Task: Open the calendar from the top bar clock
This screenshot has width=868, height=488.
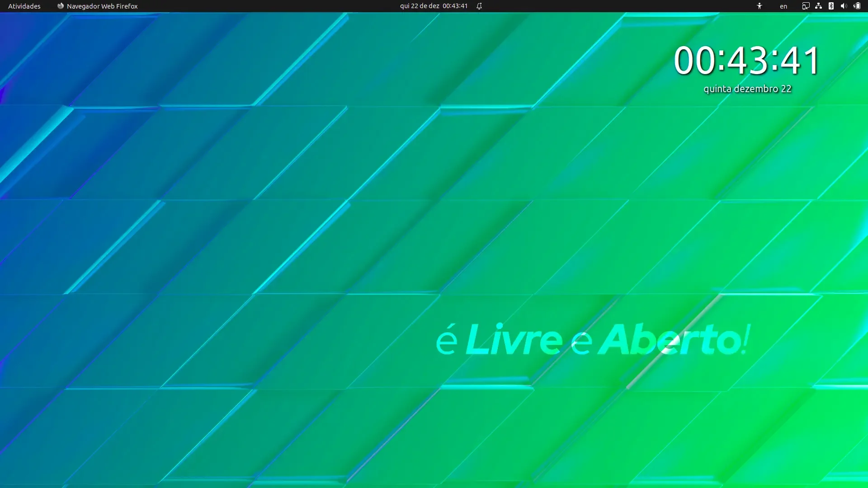Action: click(434, 6)
